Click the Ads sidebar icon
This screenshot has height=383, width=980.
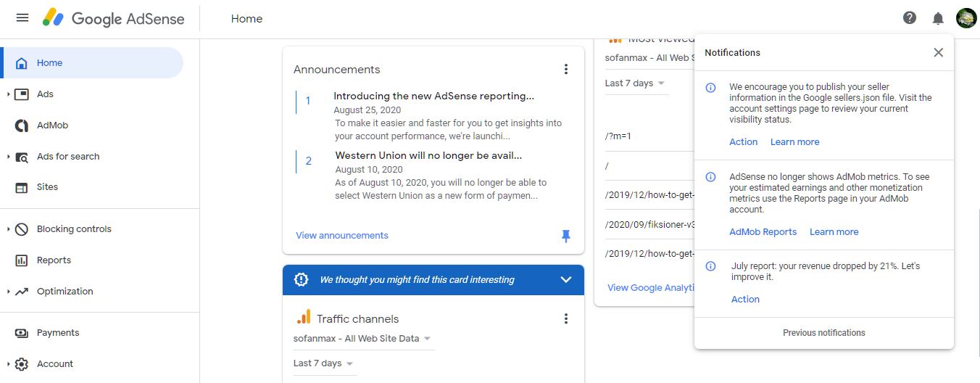(x=22, y=94)
